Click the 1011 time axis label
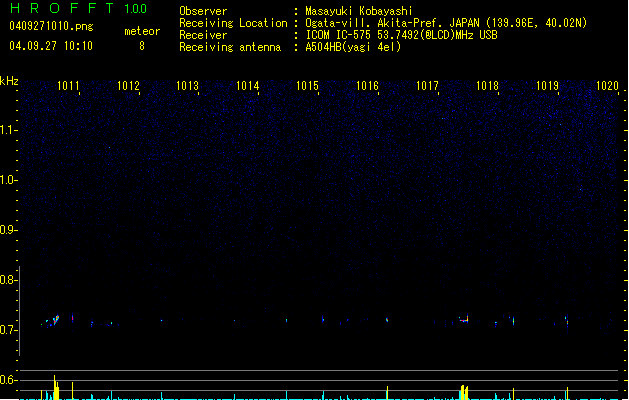The height and width of the screenshot is (400, 629). click(68, 86)
